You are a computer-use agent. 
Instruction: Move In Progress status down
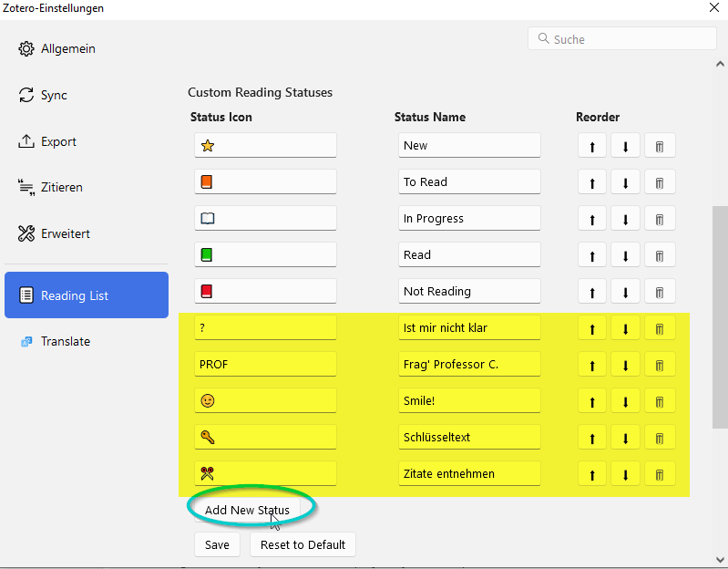(x=625, y=219)
